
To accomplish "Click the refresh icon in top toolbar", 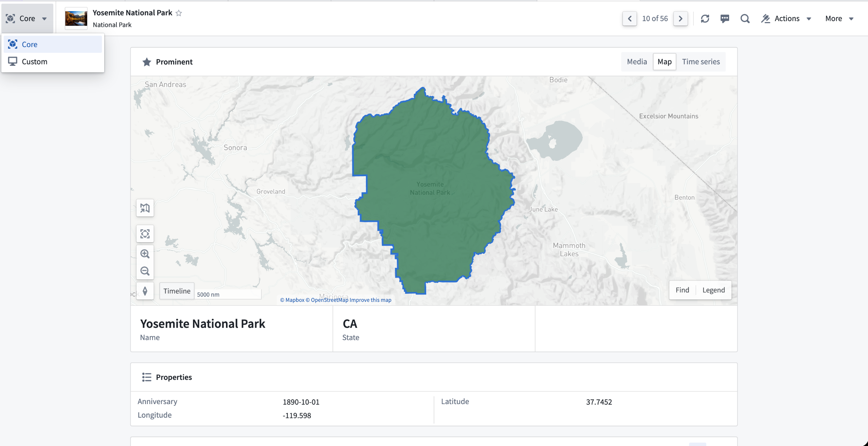I will coord(705,18).
